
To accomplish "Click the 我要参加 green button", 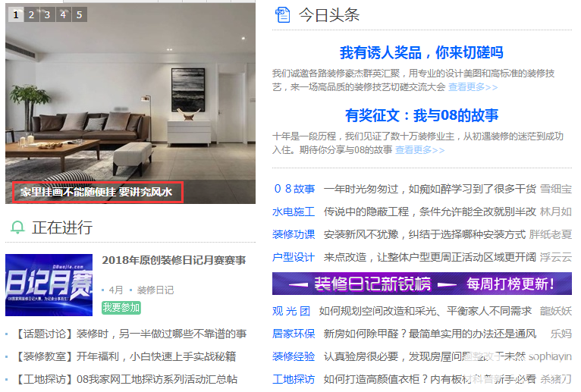I will click(x=121, y=308).
